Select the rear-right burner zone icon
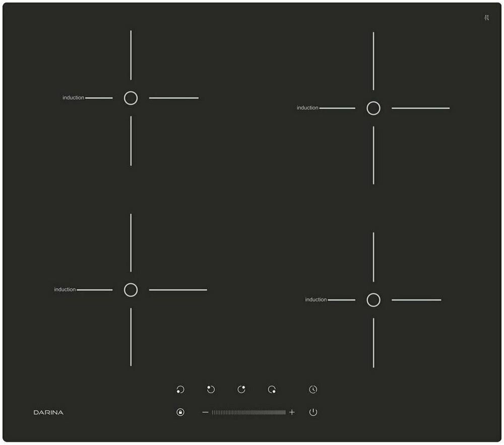 point(241,389)
